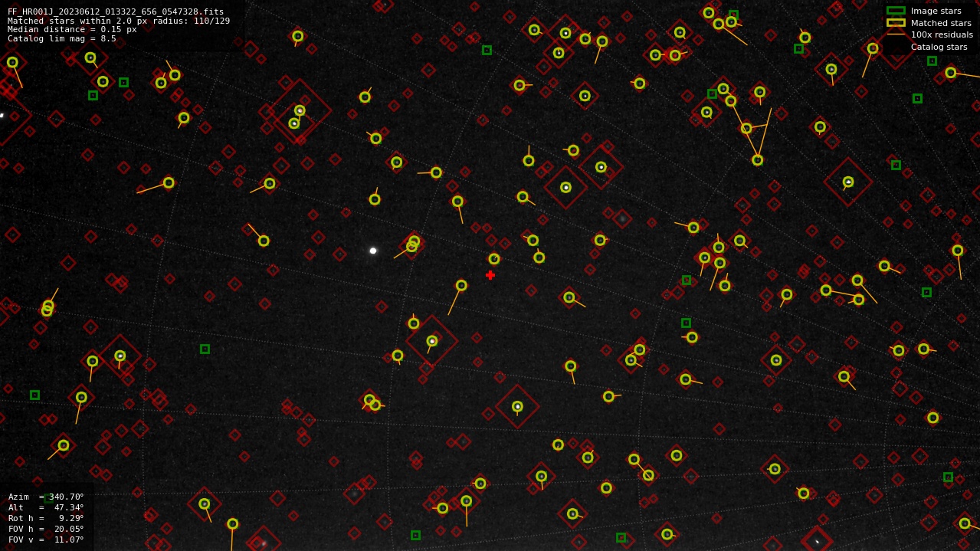This screenshot has width=980, height=551.
Task: Select the FITS file name text
Action: (116, 11)
